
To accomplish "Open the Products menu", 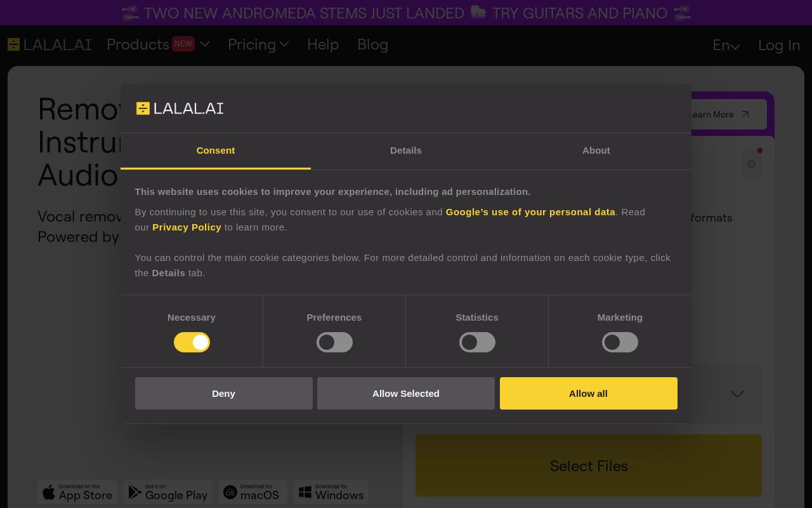I will point(158,44).
